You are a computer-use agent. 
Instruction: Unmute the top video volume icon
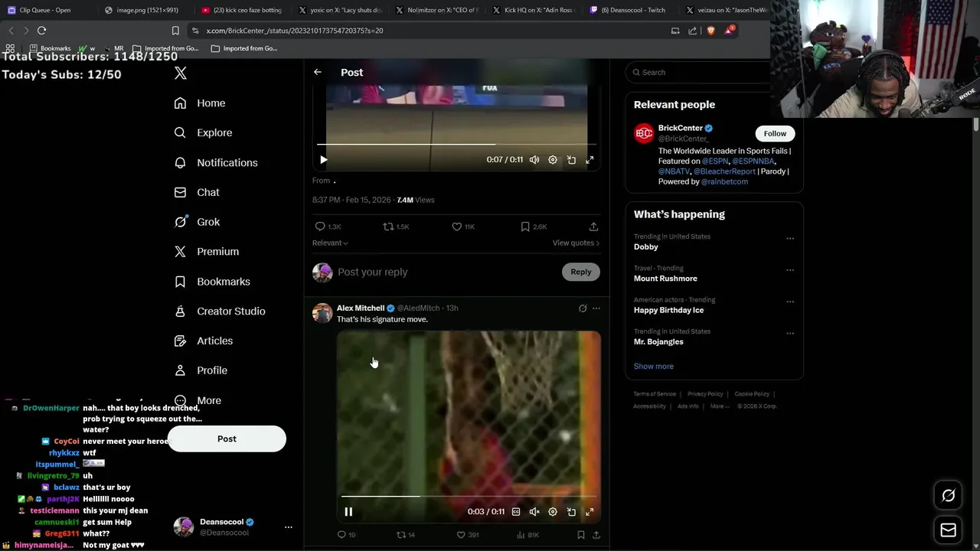pyautogui.click(x=534, y=160)
